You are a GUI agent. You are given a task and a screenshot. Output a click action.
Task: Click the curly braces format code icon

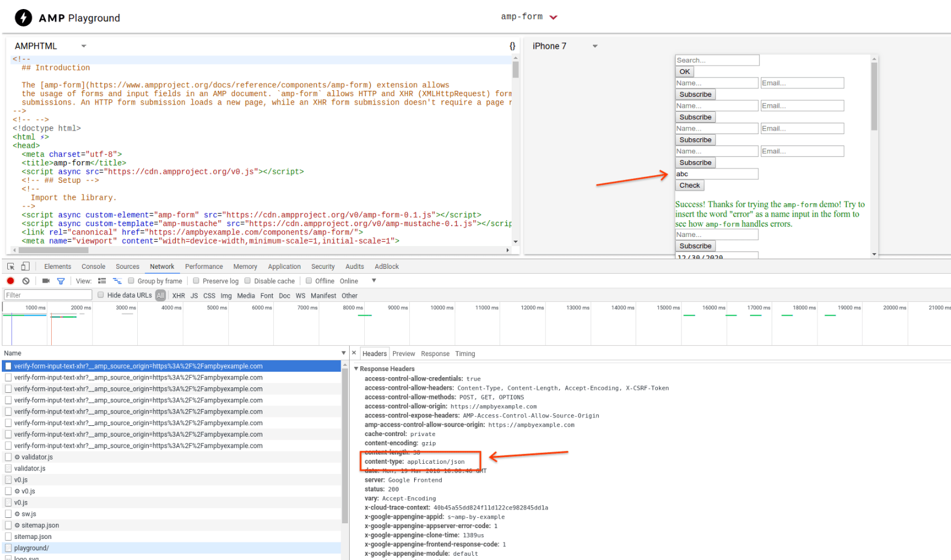click(512, 46)
